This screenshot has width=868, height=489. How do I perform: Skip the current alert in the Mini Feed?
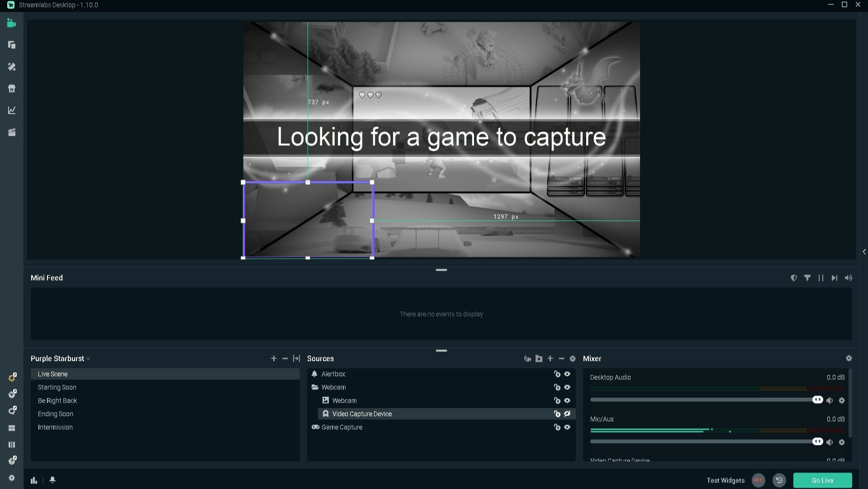tap(835, 278)
